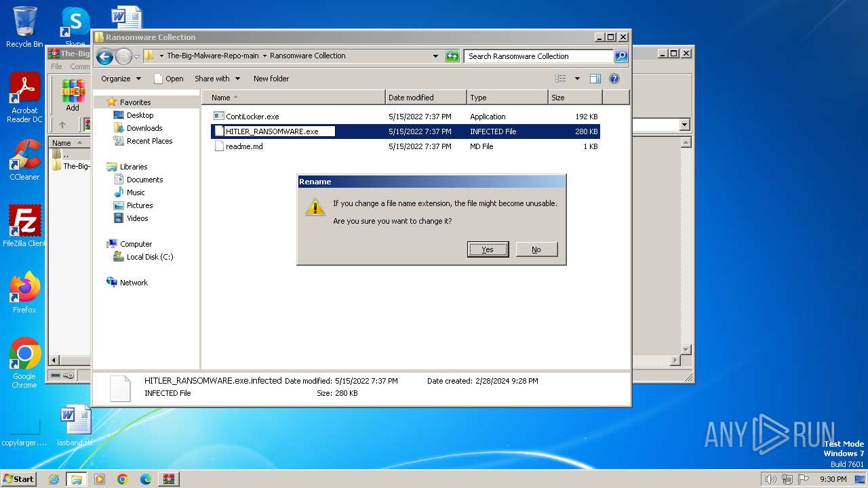This screenshot has width=868, height=488.
Task: Confirm rename by clicking Yes
Action: pyautogui.click(x=488, y=249)
